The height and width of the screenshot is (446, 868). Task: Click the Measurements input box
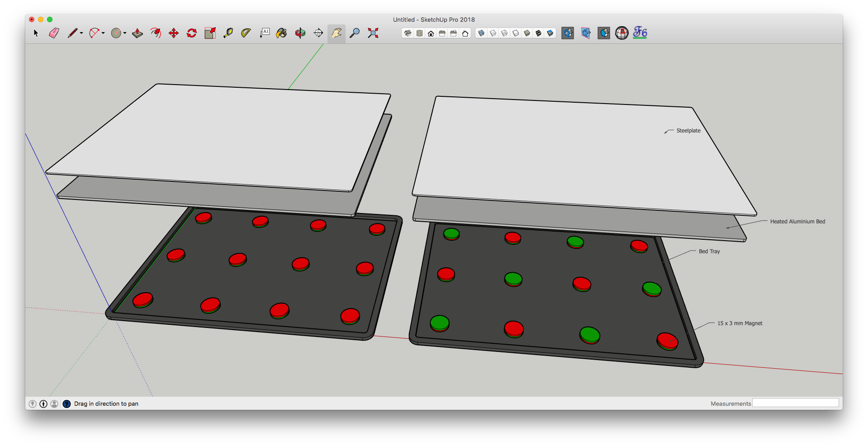click(x=795, y=403)
